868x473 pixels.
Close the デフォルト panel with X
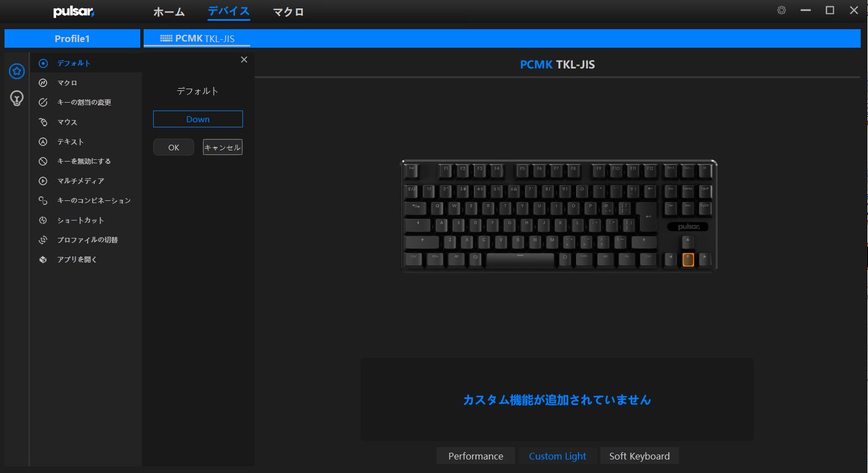(244, 59)
